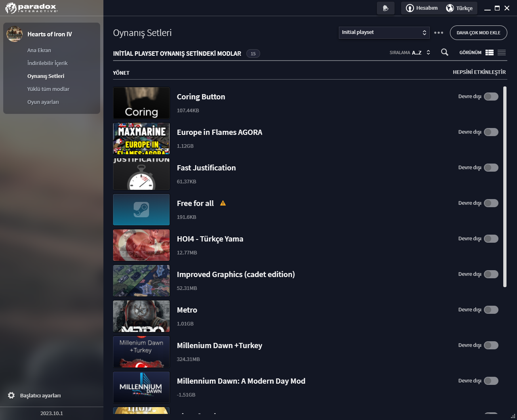Click the Europe in Flames AGORA thumbnail
This screenshot has height=420, width=517.
tap(141, 139)
